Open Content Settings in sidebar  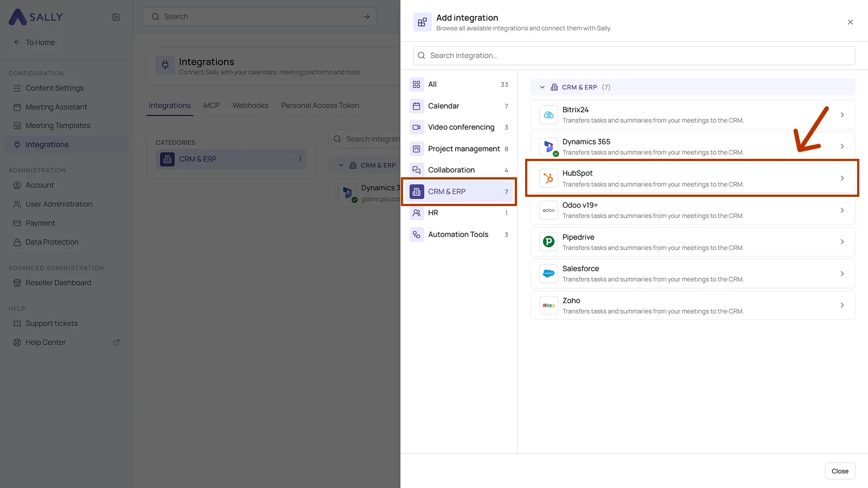[x=66, y=88]
